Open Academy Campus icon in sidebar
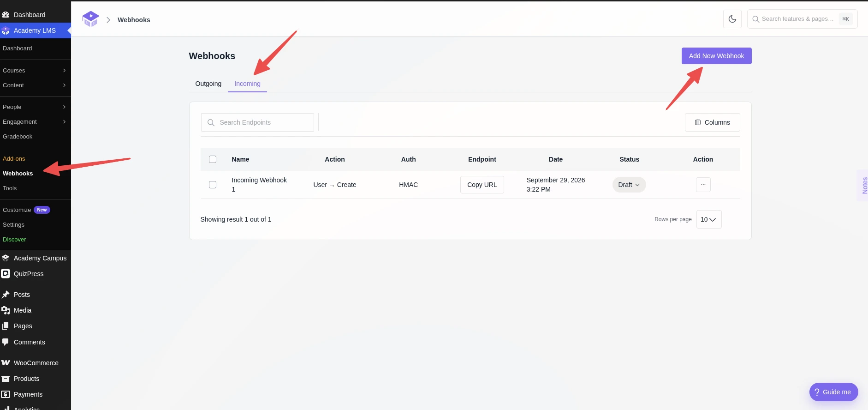 (x=6, y=258)
